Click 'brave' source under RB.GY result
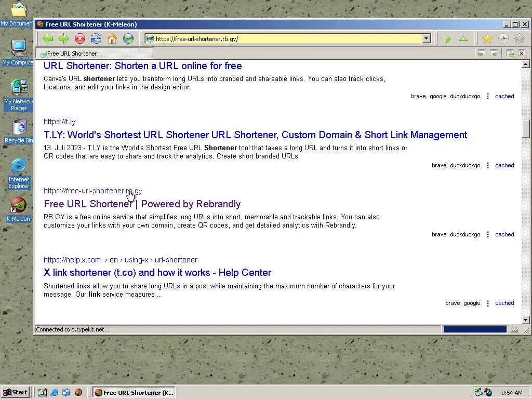Screen dimensions: 532x399 tap(439, 234)
